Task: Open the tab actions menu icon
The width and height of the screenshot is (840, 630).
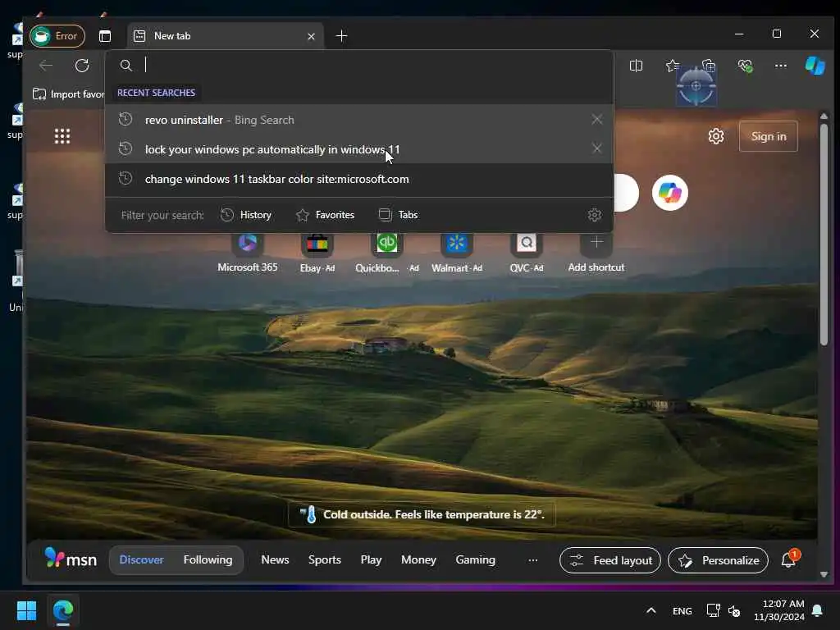Action: coord(105,36)
